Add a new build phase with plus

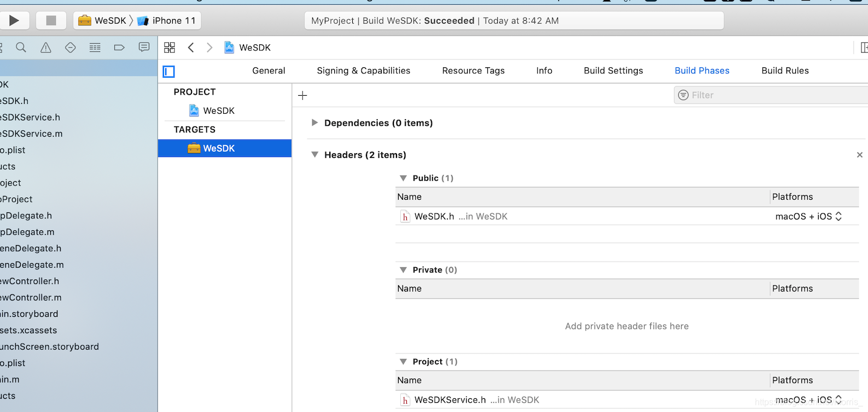(302, 95)
